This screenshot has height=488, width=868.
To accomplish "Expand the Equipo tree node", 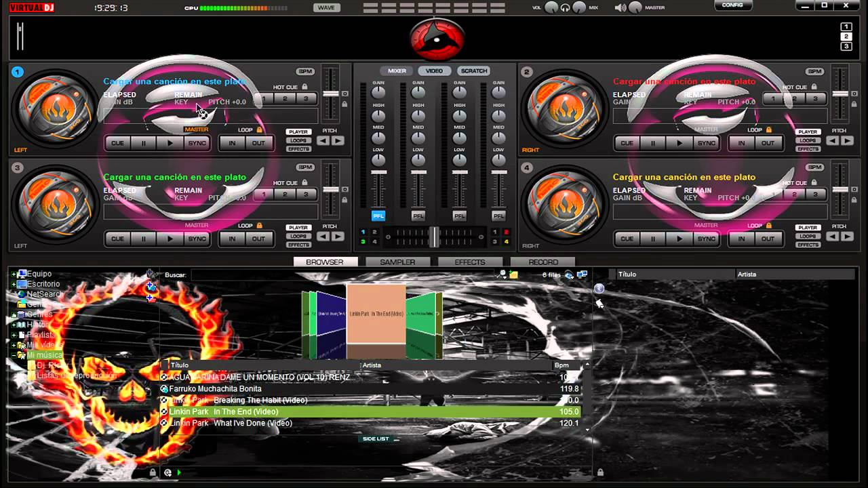I will pos(14,274).
